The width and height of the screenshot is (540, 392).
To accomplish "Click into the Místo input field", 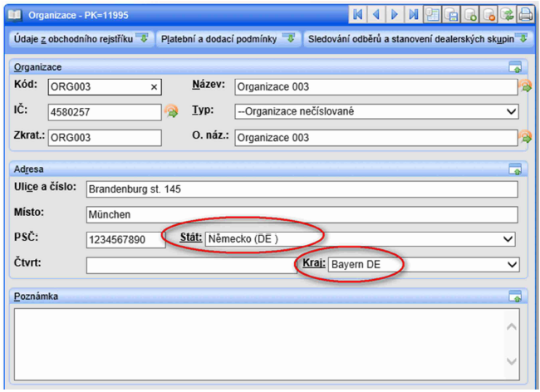I will [x=301, y=214].
